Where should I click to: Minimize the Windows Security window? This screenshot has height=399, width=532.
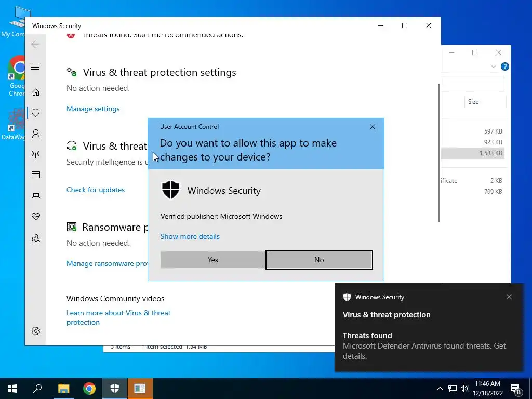click(x=381, y=25)
